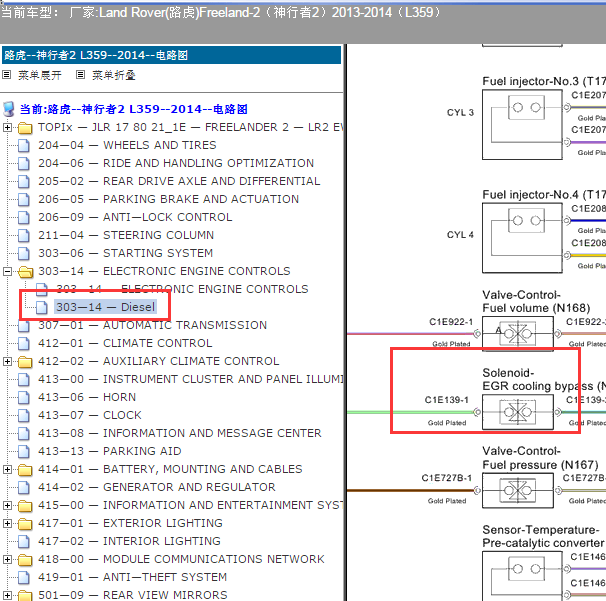This screenshot has width=606, height=601.
Task: Open 413-00 Instrument Cluster and Panel Illumination
Action: (x=191, y=379)
